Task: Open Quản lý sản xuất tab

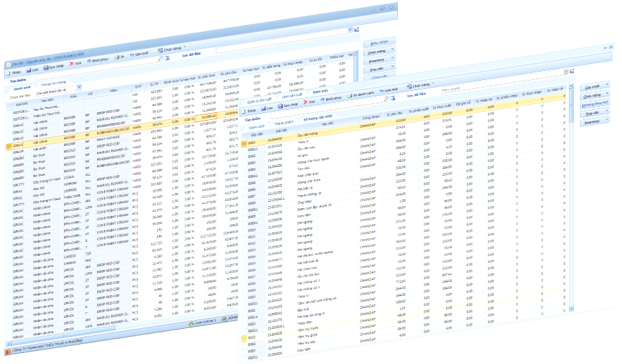Action: (259, 101)
